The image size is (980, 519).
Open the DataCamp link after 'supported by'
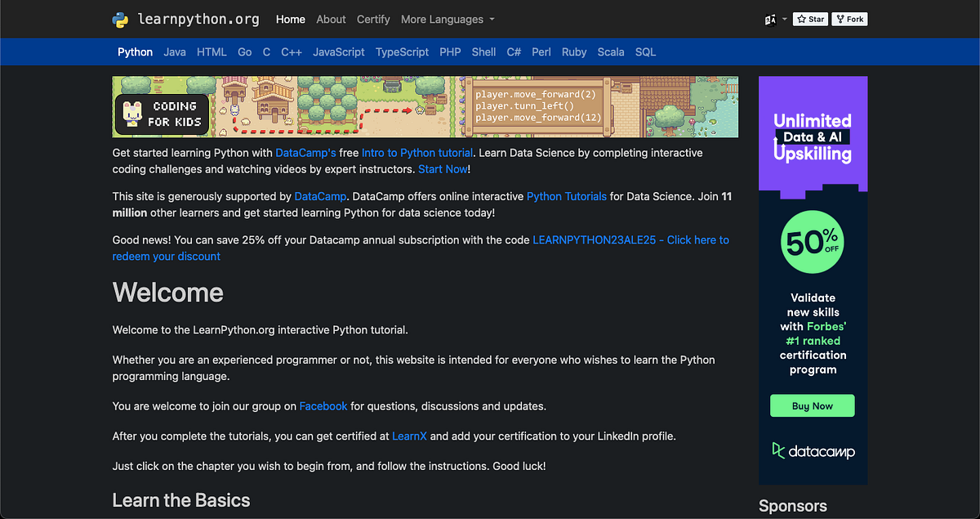pyautogui.click(x=321, y=196)
